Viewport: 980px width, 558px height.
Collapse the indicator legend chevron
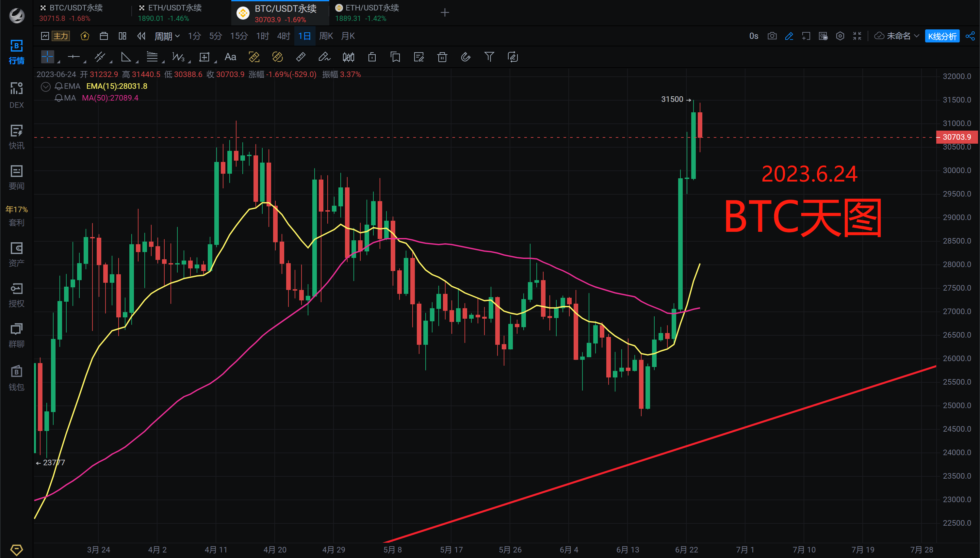tap(46, 87)
